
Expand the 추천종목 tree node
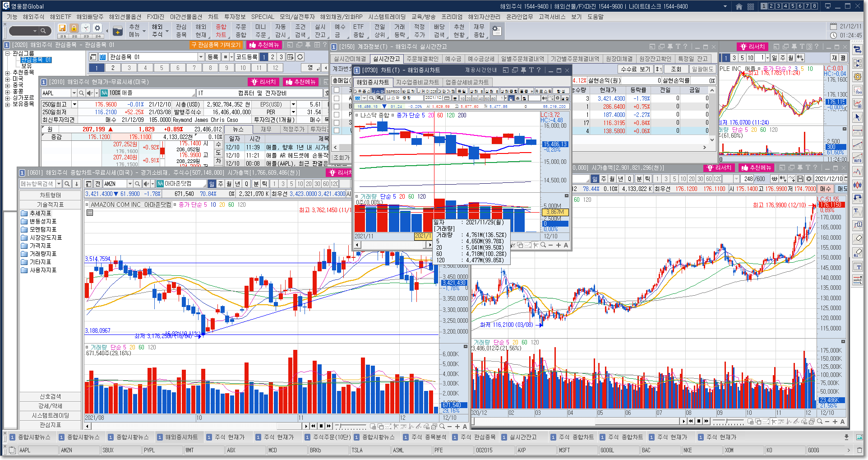[7, 73]
